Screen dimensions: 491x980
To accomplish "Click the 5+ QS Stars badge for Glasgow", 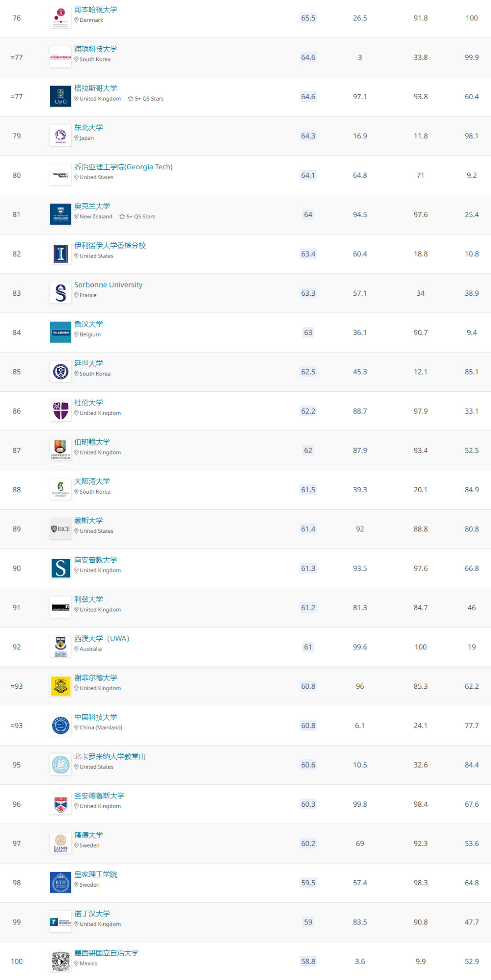I will (146, 99).
